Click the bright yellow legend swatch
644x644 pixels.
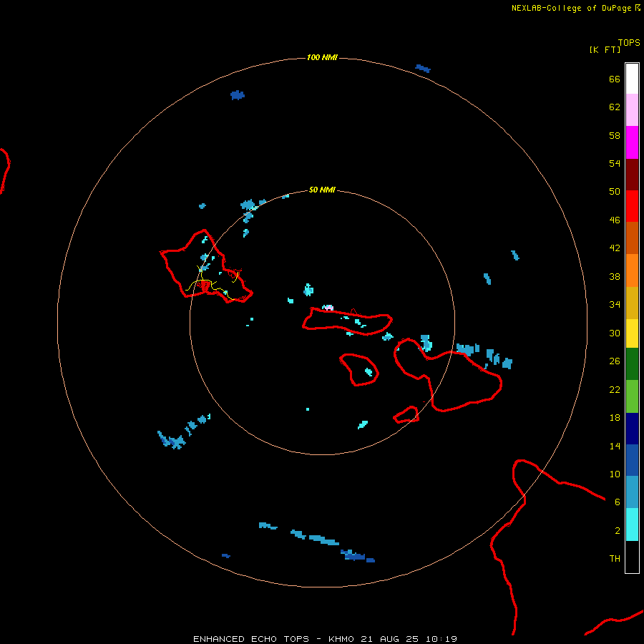click(632, 333)
